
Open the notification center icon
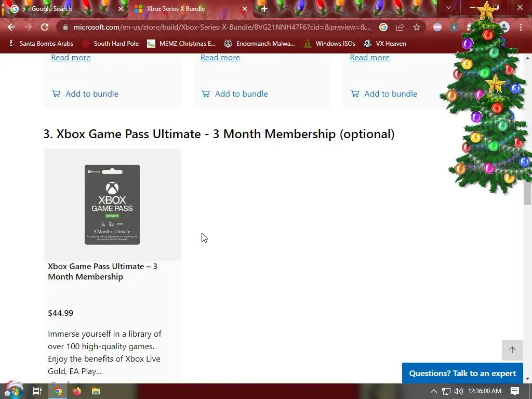[x=515, y=391]
